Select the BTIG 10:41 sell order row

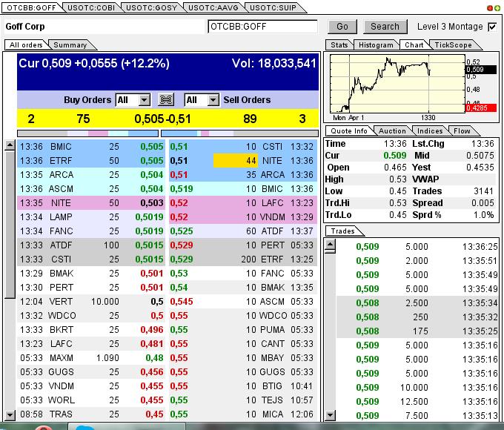[x=243, y=386]
